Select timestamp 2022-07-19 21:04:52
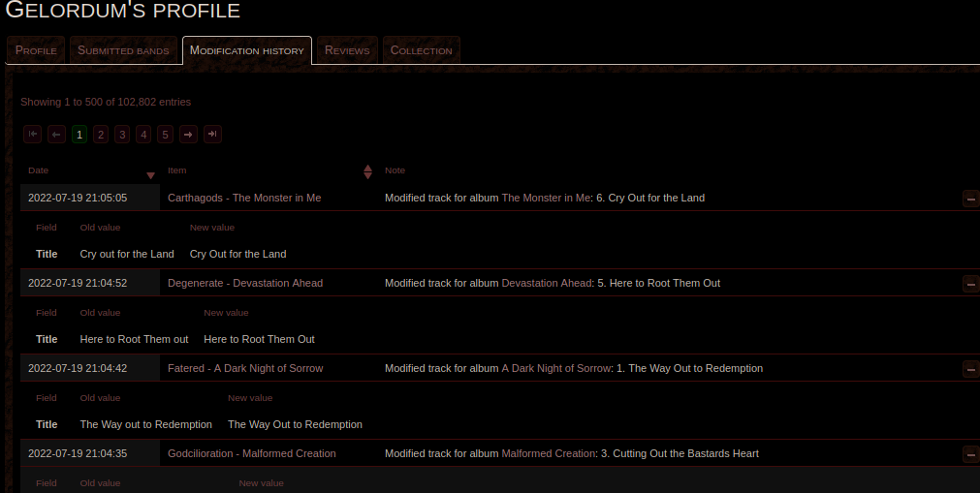 (x=78, y=283)
